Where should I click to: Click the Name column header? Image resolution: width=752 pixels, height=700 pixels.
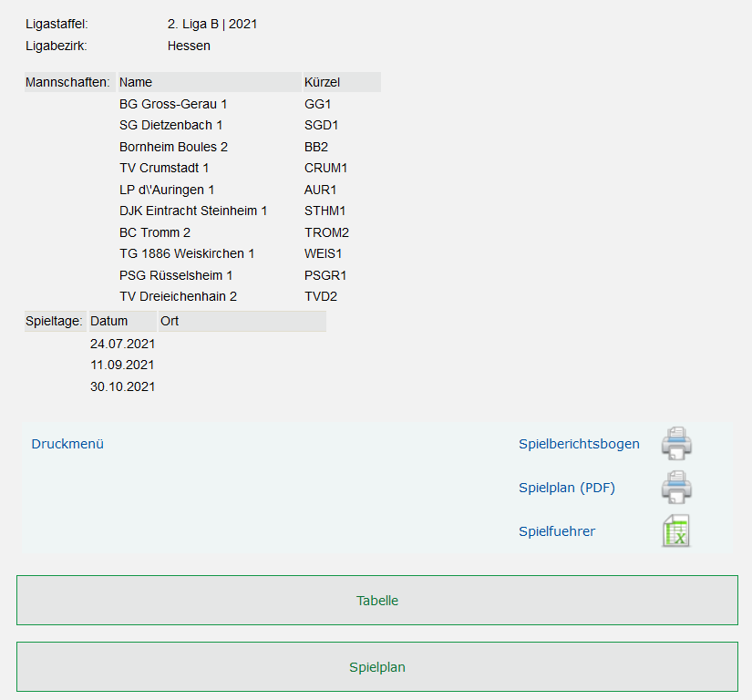click(136, 82)
